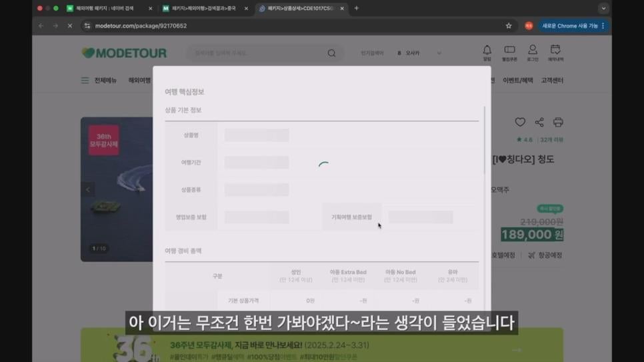Select the 고객센터 menu item
Screen dimensions: 644x362
(552, 81)
